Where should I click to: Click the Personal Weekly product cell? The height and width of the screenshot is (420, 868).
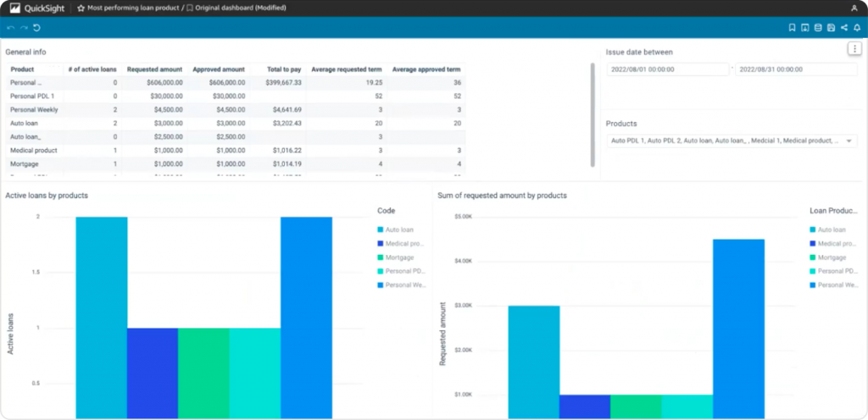pos(34,109)
